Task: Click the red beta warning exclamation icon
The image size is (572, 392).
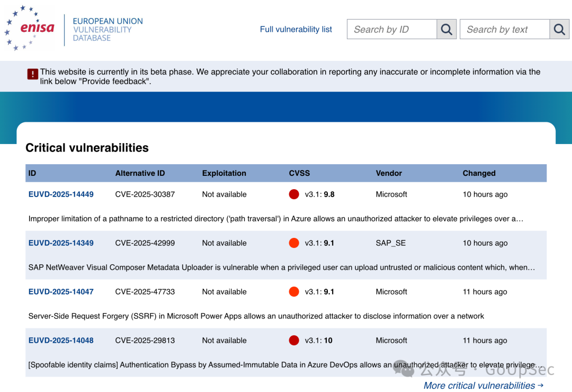Action: click(x=33, y=74)
